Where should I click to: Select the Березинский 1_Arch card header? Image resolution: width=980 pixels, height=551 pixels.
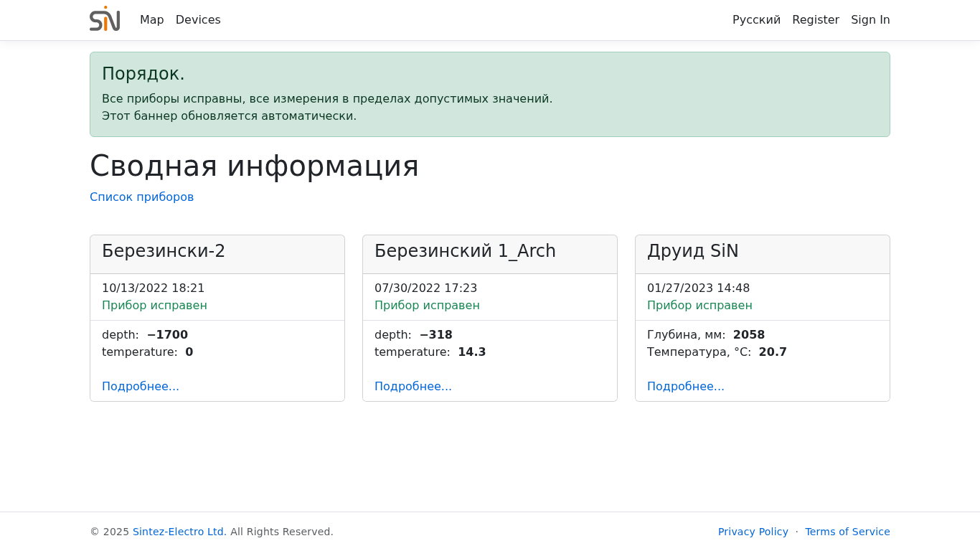[465, 251]
